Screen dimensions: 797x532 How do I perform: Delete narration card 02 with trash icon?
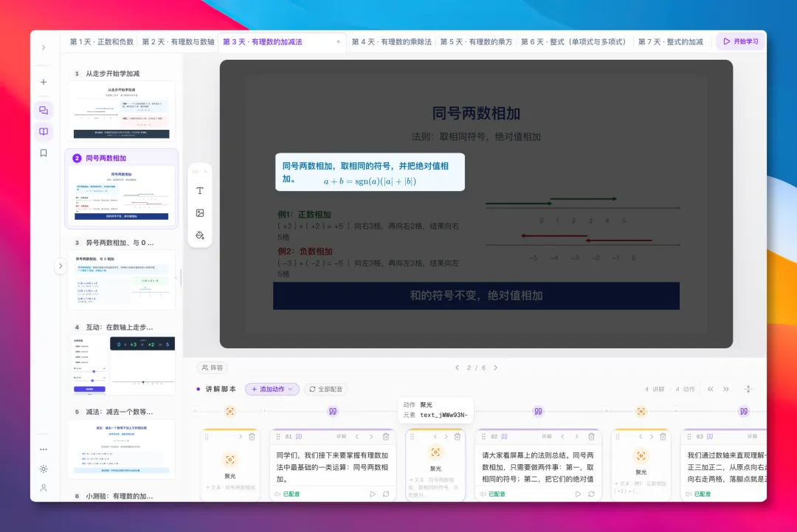pyautogui.click(x=591, y=437)
